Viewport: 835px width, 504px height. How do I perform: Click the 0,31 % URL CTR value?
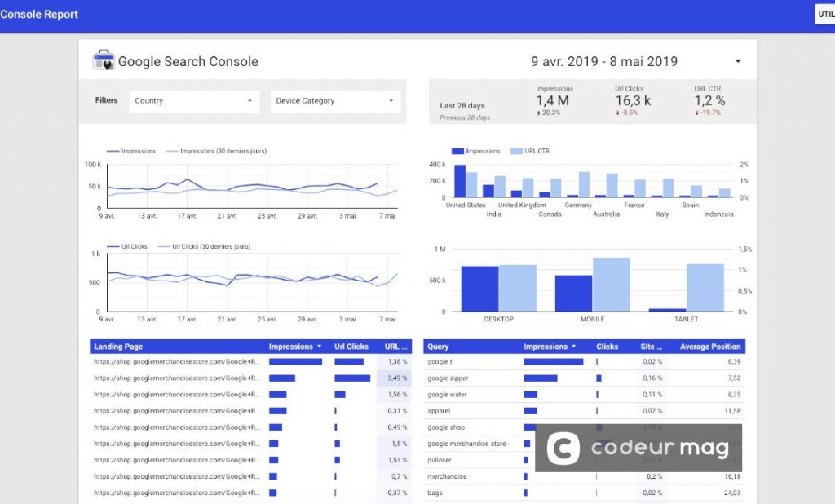[x=397, y=411]
